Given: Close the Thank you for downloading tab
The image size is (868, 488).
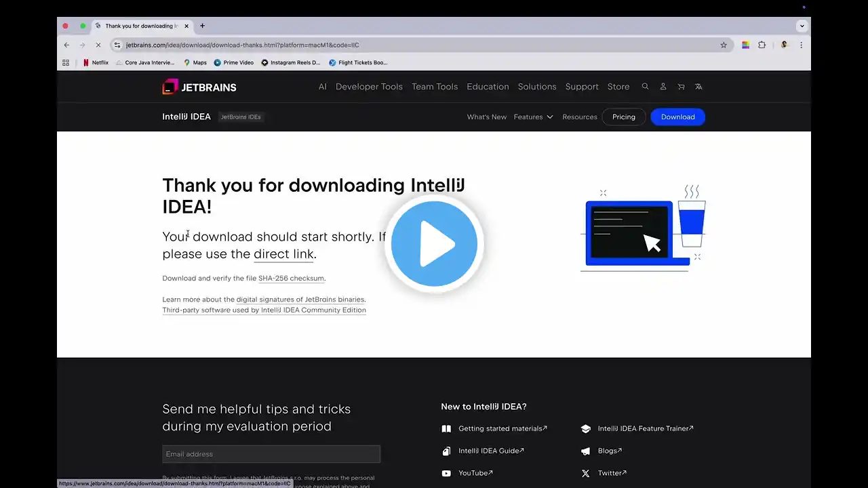Looking at the screenshot, I should (x=186, y=26).
